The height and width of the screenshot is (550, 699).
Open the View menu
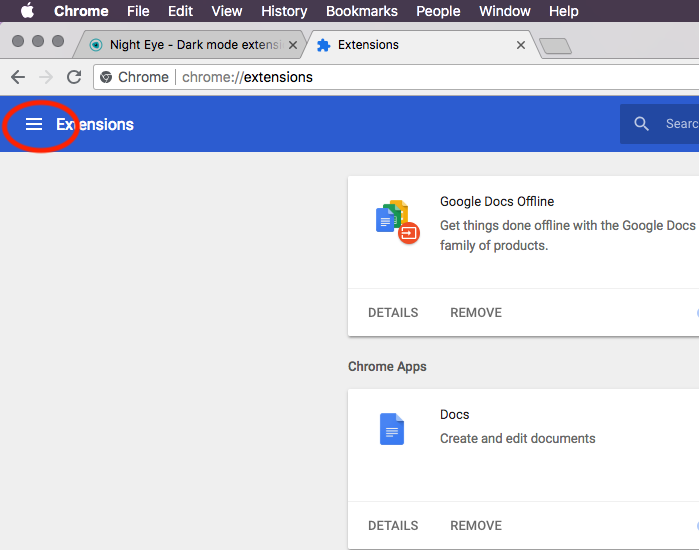[x=226, y=11]
